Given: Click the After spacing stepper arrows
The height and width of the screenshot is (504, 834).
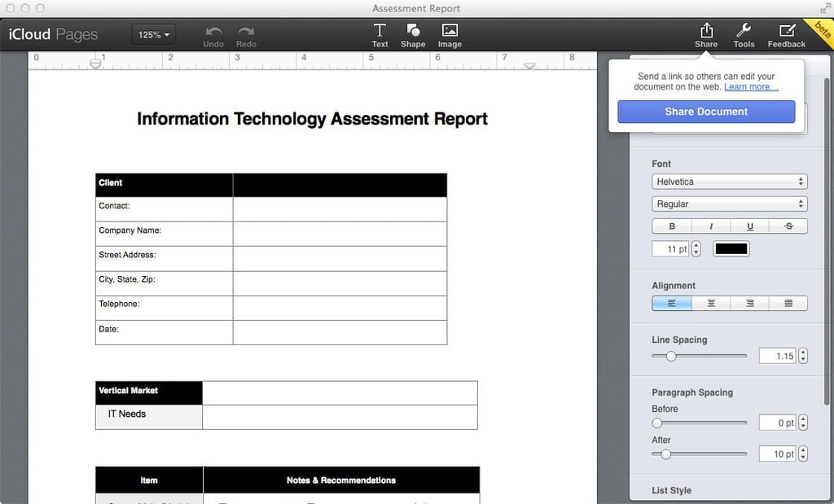Looking at the screenshot, I should tap(803, 454).
